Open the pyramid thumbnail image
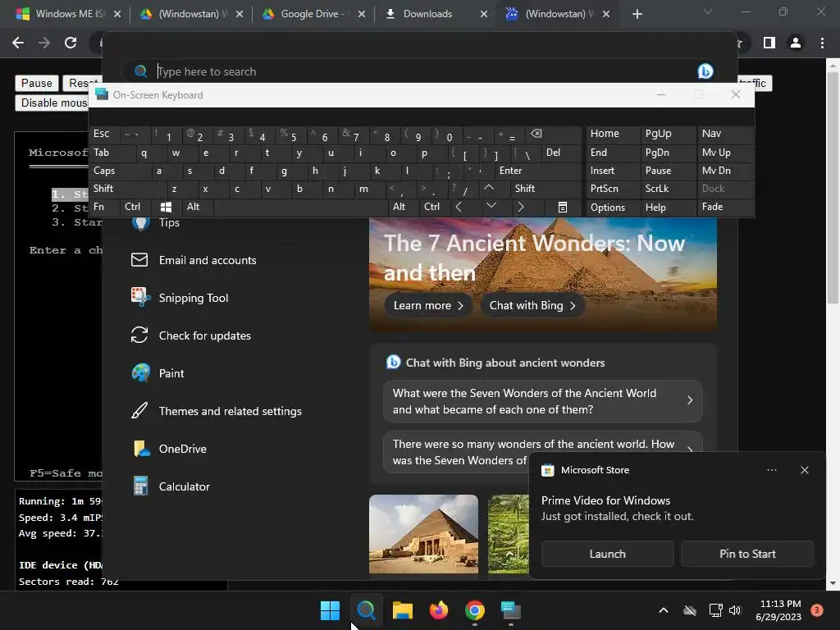Viewport: 840px width, 630px height. point(423,534)
